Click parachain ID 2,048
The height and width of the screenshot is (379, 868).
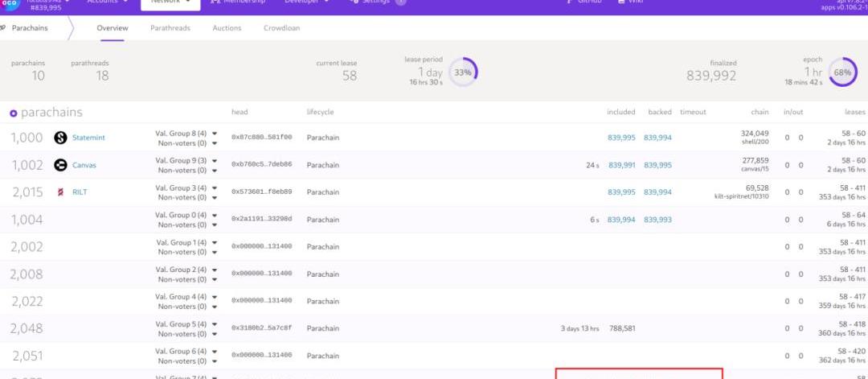pyautogui.click(x=27, y=328)
